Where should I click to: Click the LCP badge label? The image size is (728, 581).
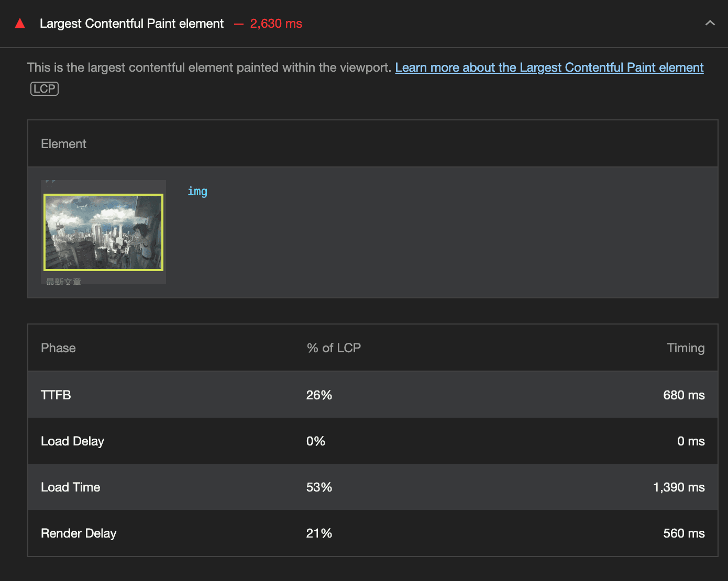click(45, 89)
